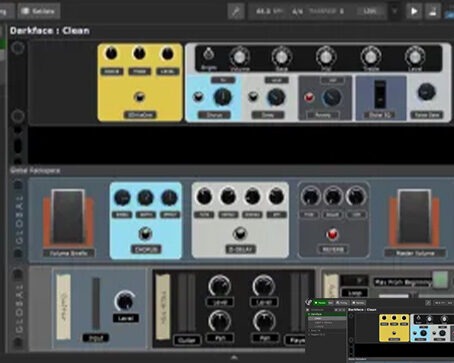Click the Player channel Level knob
Image resolution: width=454 pixels, height=363 pixels.
click(x=263, y=285)
